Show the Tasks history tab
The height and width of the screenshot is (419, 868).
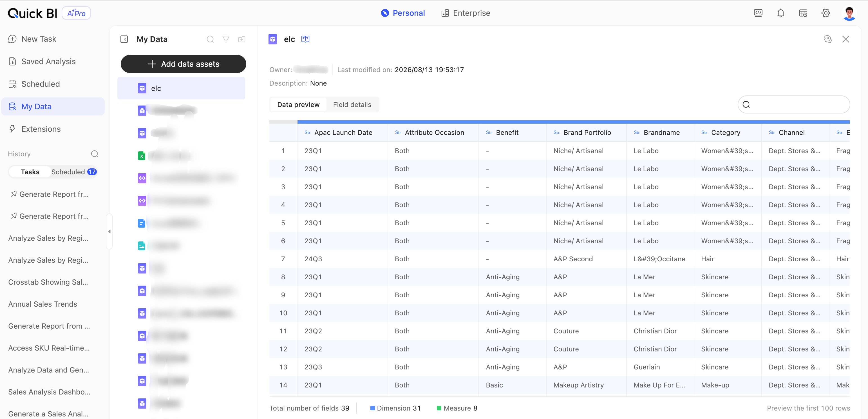point(30,172)
